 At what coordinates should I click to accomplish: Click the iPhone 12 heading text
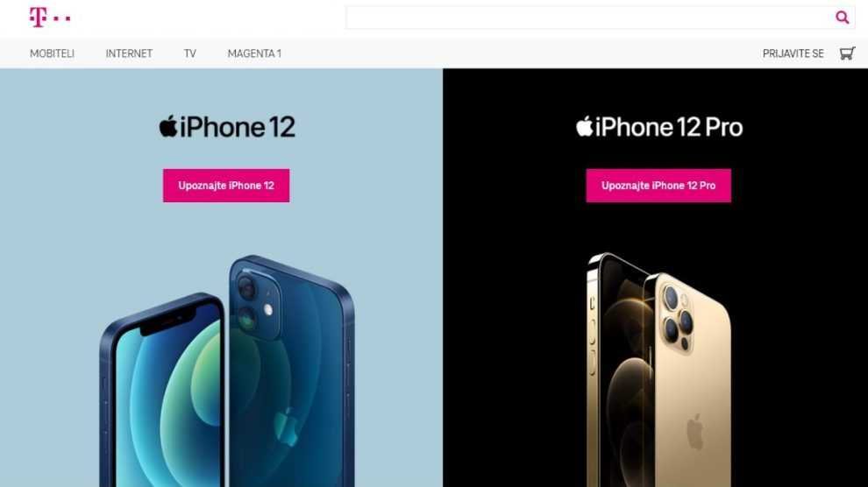click(238, 127)
